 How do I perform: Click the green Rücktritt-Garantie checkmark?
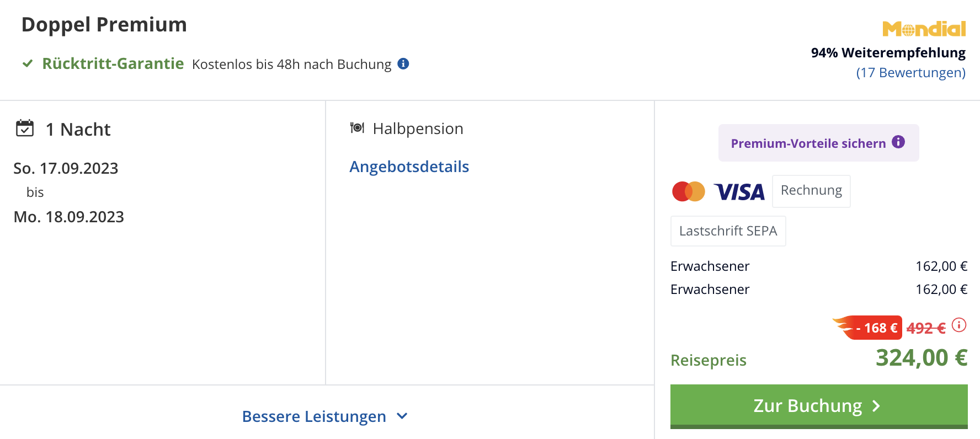point(28,63)
